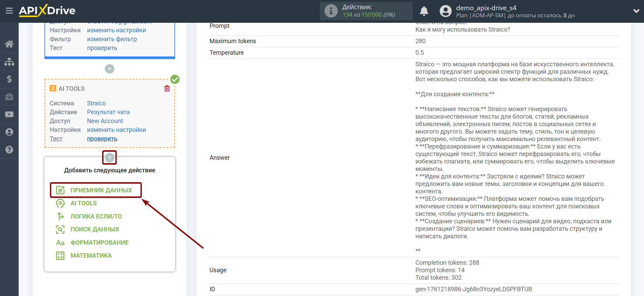Open help question mark icon

(9, 150)
